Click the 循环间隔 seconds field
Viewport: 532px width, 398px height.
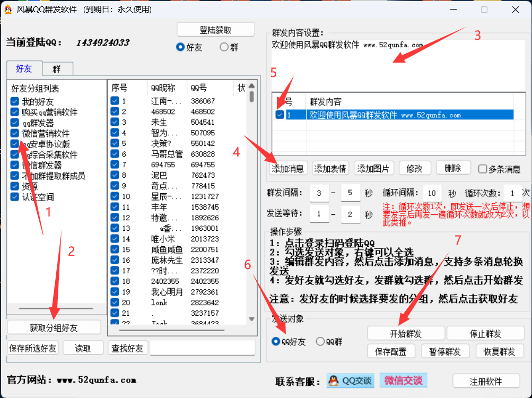coord(432,193)
